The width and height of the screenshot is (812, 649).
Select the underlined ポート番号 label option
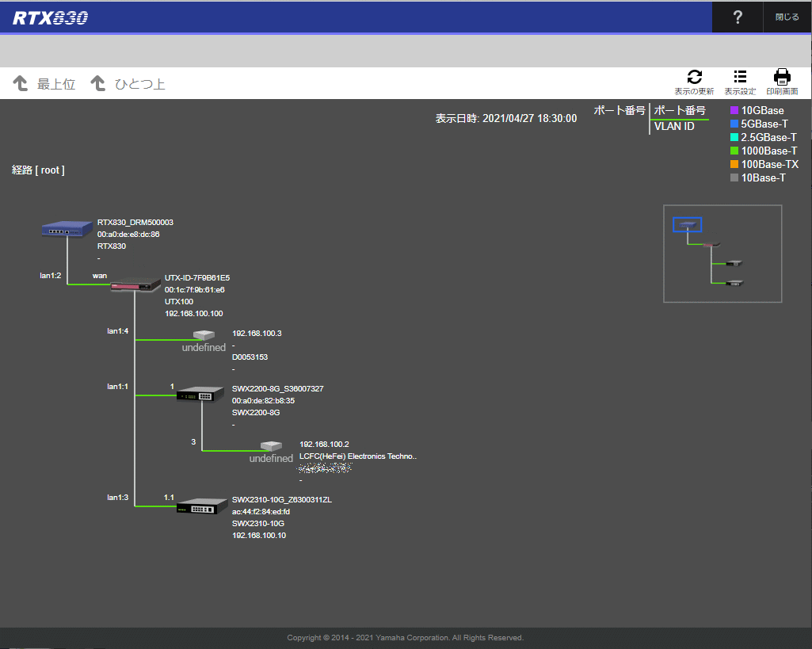679,111
